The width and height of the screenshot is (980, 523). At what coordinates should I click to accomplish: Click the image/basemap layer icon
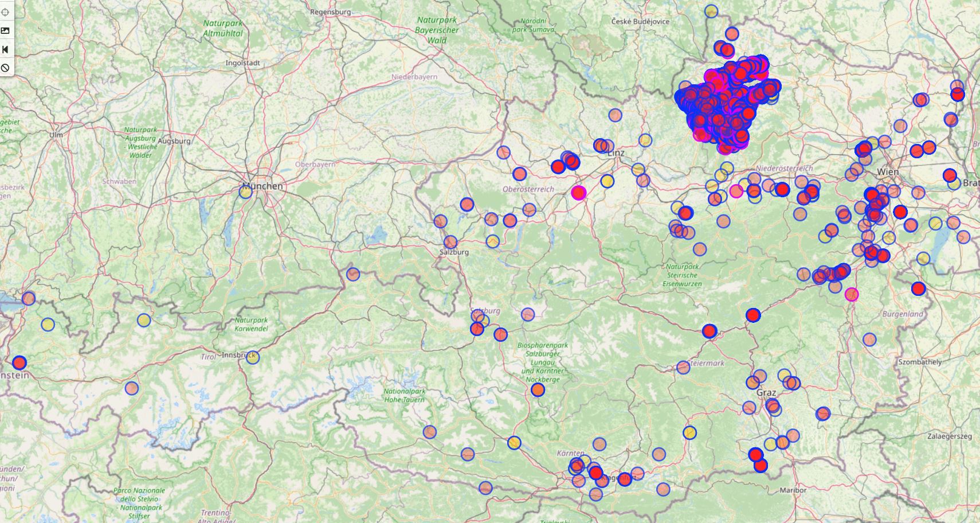point(5,30)
